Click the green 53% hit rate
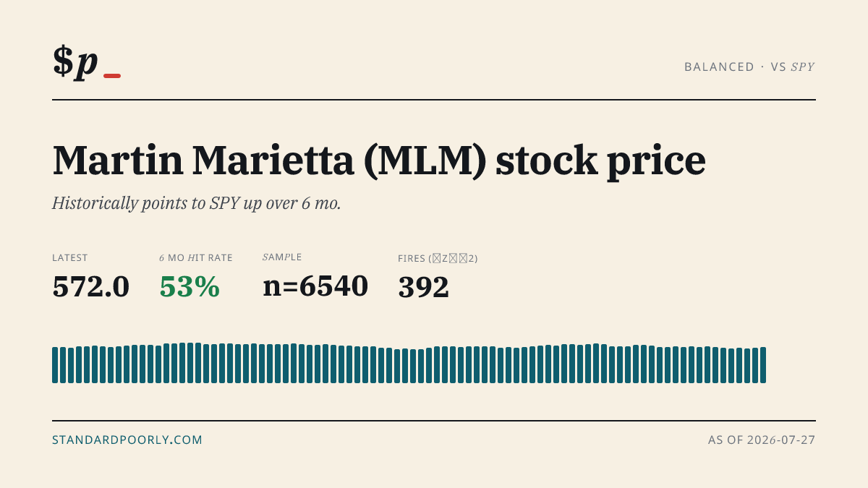The width and height of the screenshot is (868, 488). click(190, 287)
